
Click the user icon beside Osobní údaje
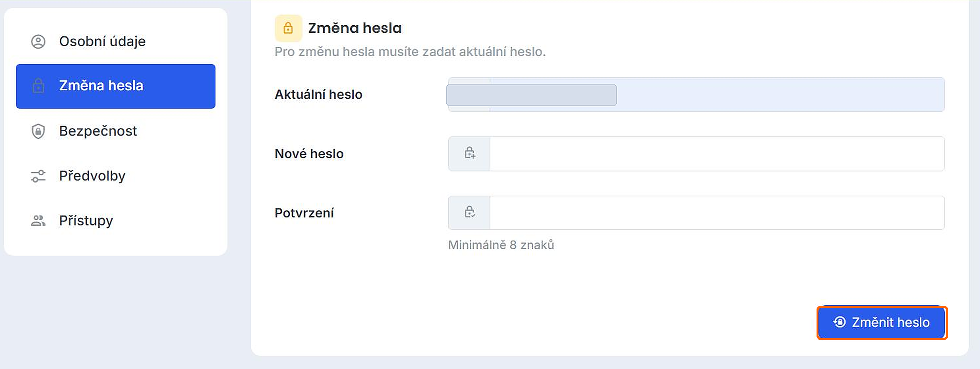(x=38, y=41)
